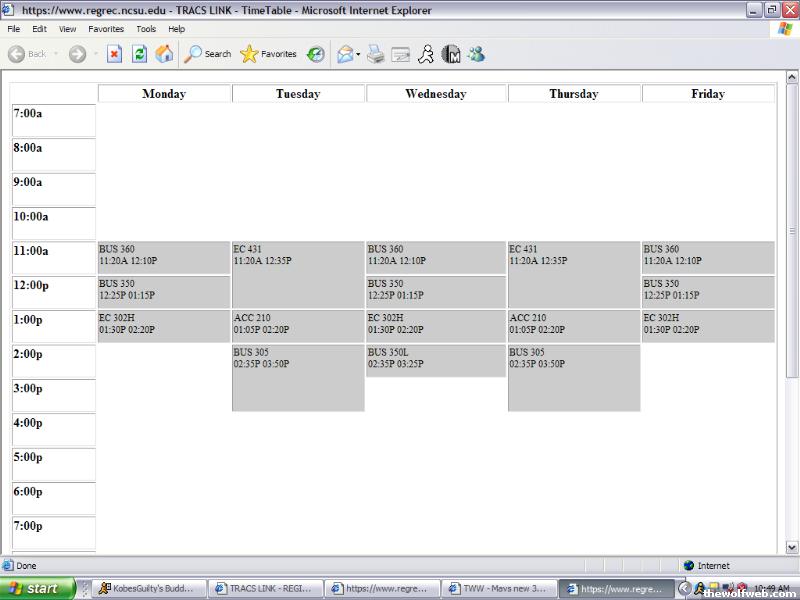Open the Favorites menu in menu bar
Viewport: 800px width, 600px height.
[x=106, y=29]
